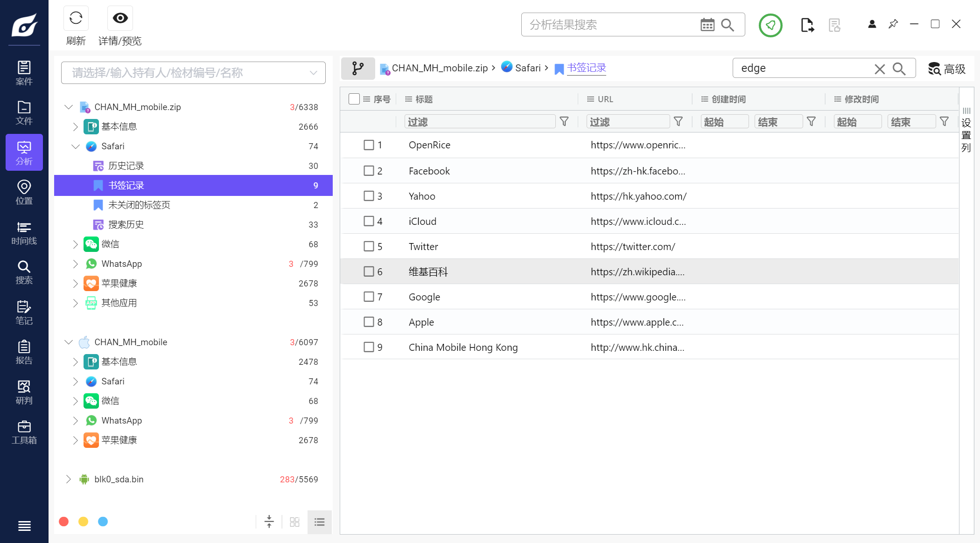Select the checkbox for the Google bookmark

coord(369,297)
